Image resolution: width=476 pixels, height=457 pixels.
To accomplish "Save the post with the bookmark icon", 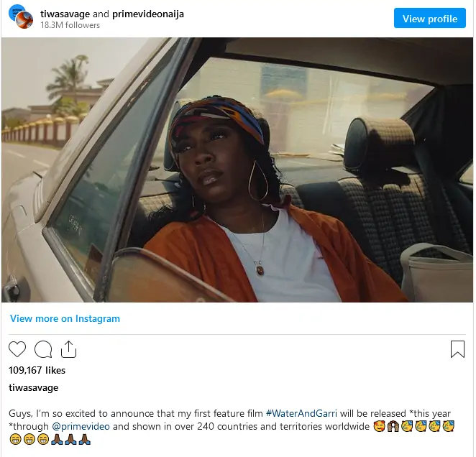I will (x=457, y=349).
